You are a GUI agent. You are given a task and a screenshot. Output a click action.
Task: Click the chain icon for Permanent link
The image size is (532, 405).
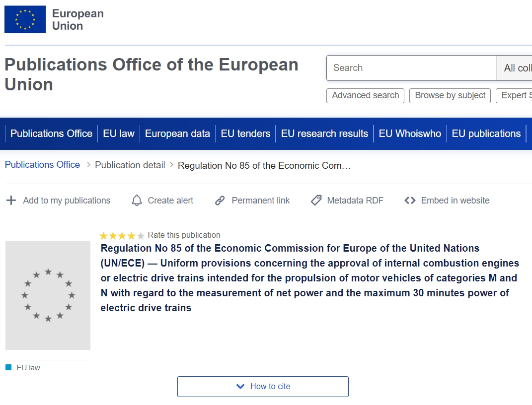coord(220,201)
